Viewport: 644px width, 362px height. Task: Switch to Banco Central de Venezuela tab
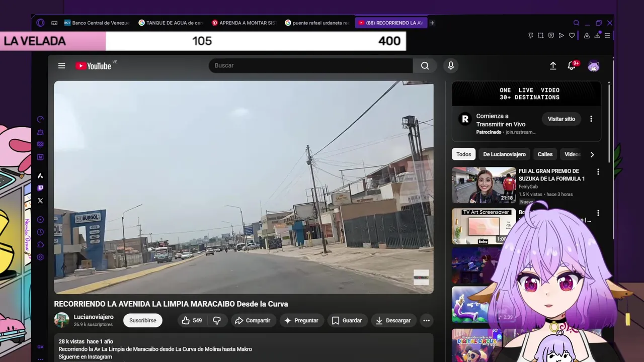[97, 23]
